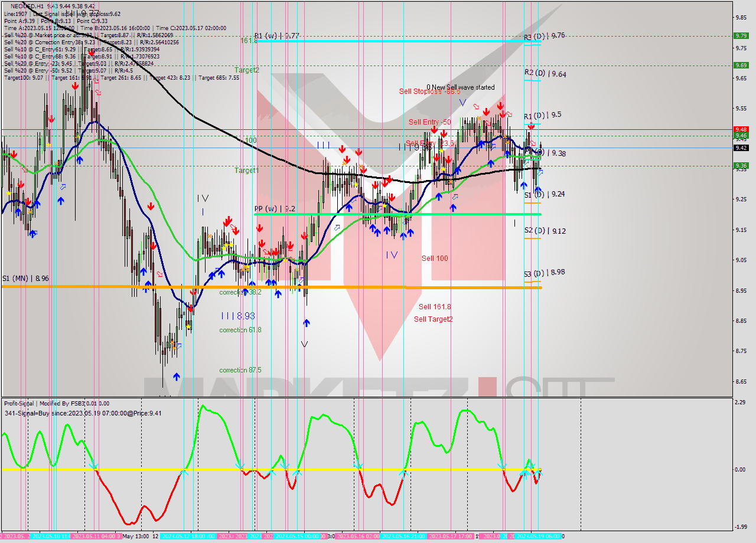The width and height of the screenshot is (756, 543).
Task: Click the '2023.05.15 00:00' time marker
Action: 297,537
